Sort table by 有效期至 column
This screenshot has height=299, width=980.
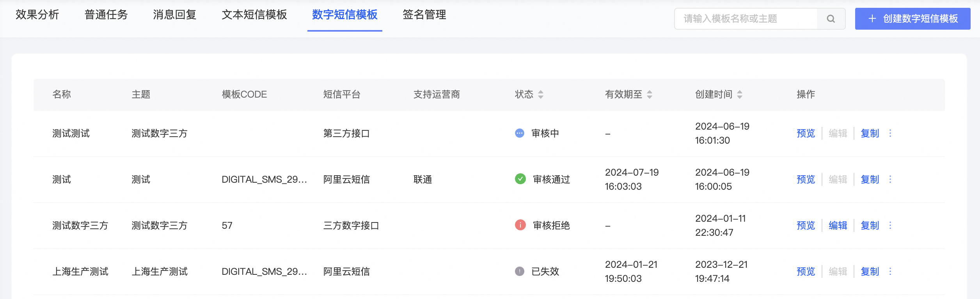pyautogui.click(x=650, y=94)
